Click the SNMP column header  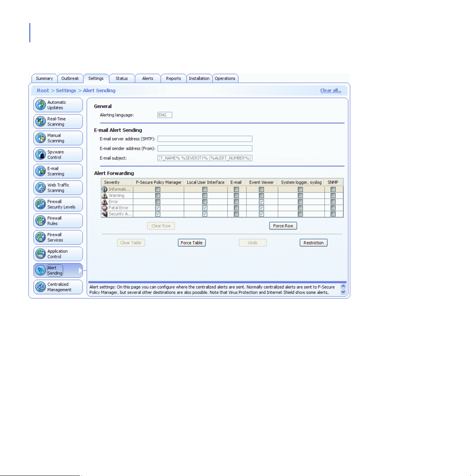[333, 182]
